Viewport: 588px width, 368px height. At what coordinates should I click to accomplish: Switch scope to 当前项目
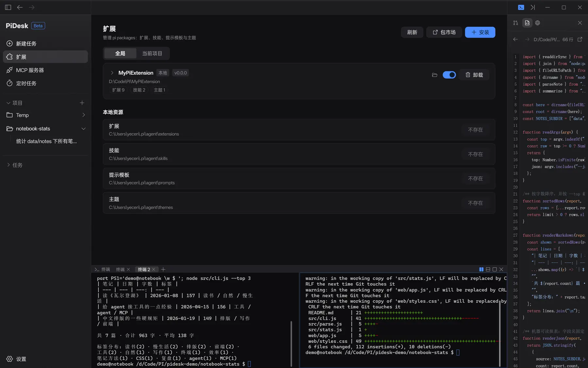(x=152, y=53)
